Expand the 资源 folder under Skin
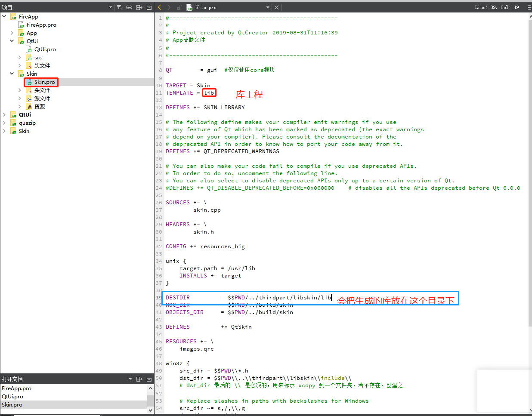 [x=20, y=106]
